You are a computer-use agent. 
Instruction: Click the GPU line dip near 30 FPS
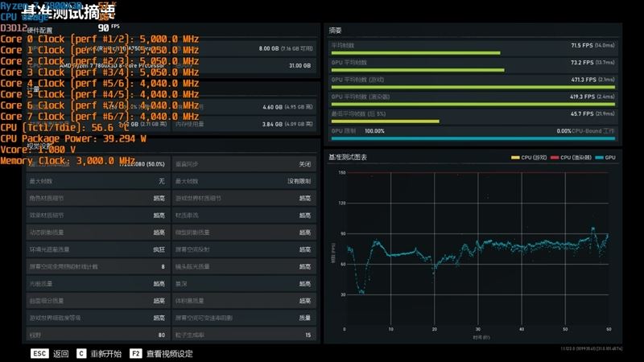click(361, 291)
